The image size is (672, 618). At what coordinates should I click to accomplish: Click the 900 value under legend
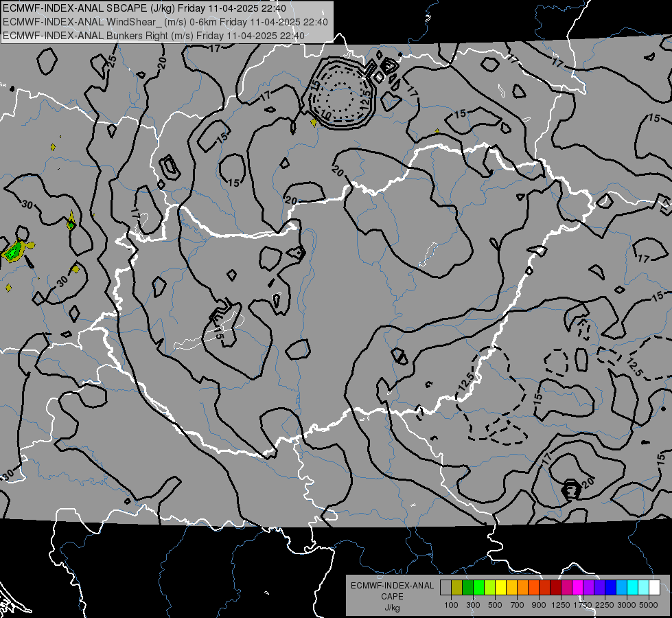(539, 605)
